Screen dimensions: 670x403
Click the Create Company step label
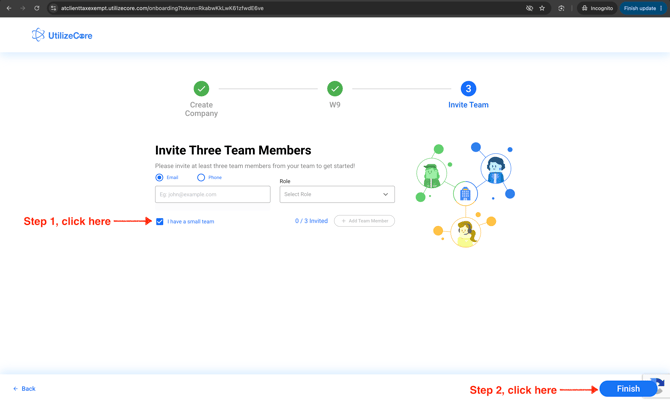point(201,109)
